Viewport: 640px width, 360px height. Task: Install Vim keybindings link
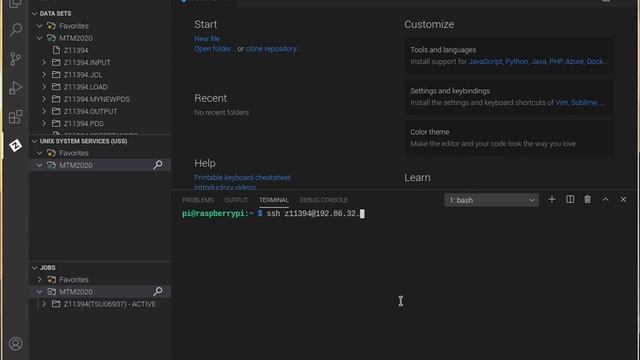click(x=561, y=102)
